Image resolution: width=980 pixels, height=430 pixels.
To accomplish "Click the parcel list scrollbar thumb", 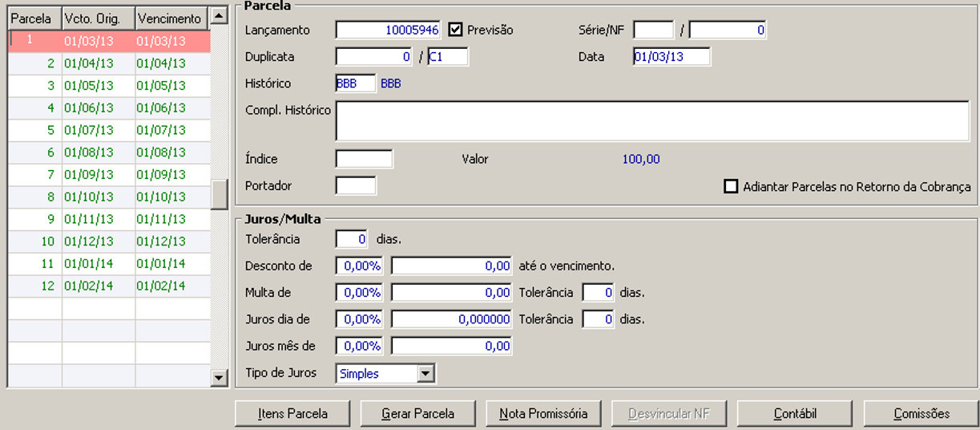I will [219, 194].
